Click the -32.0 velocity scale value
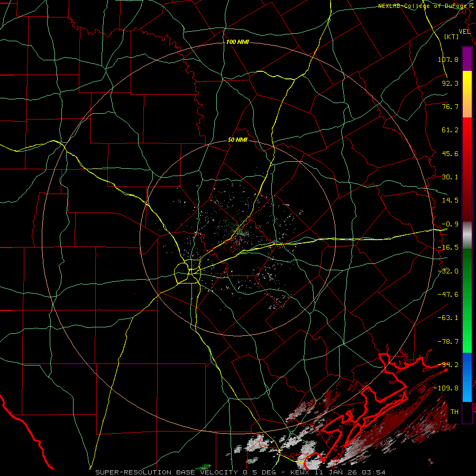 (x=448, y=271)
